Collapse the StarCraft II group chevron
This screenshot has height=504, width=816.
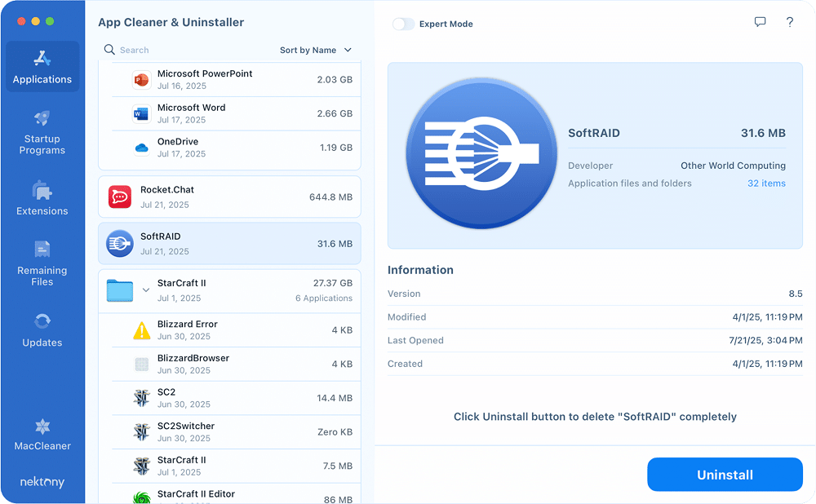(146, 290)
